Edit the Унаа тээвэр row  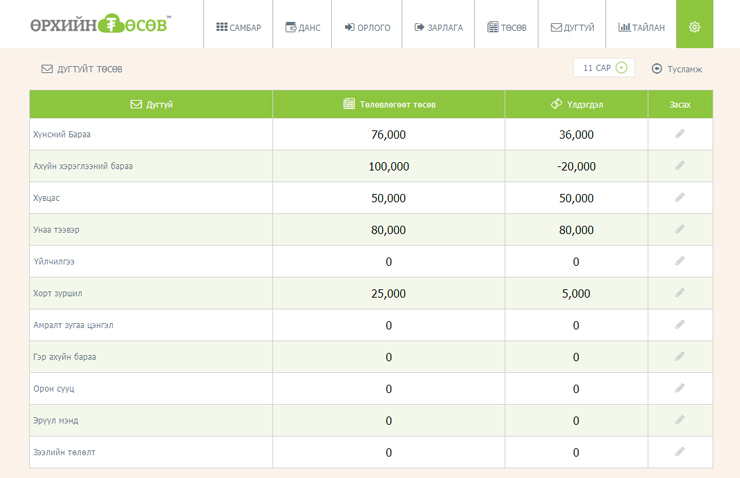tap(680, 229)
